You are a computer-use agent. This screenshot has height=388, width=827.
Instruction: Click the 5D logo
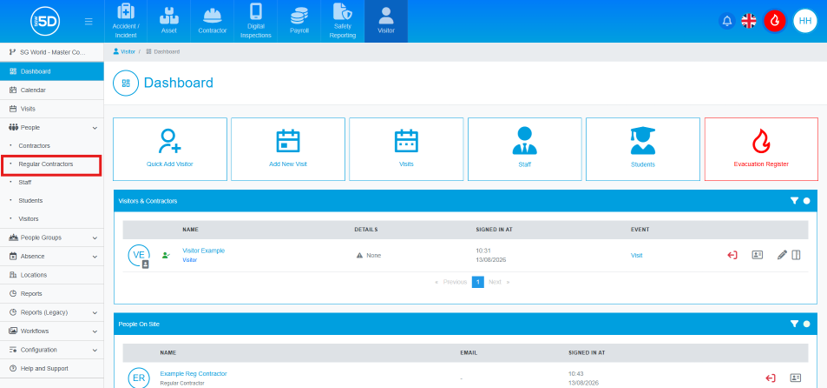[x=45, y=22]
